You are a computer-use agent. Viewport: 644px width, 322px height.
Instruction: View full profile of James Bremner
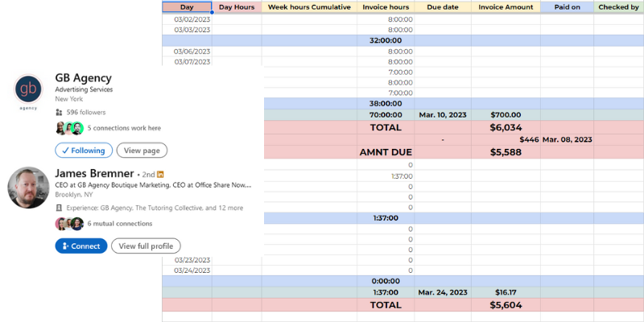pos(146,246)
